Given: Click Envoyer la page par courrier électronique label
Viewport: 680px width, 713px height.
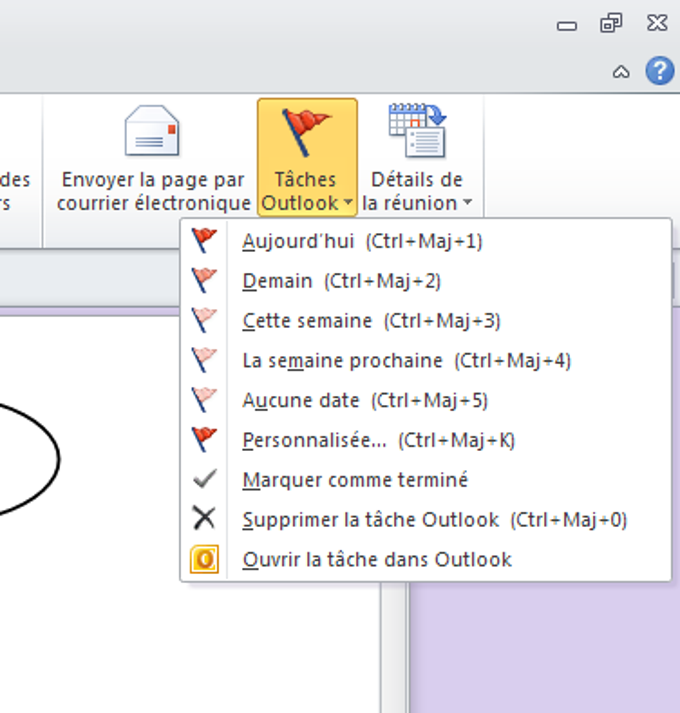Looking at the screenshot, I should point(153,191).
